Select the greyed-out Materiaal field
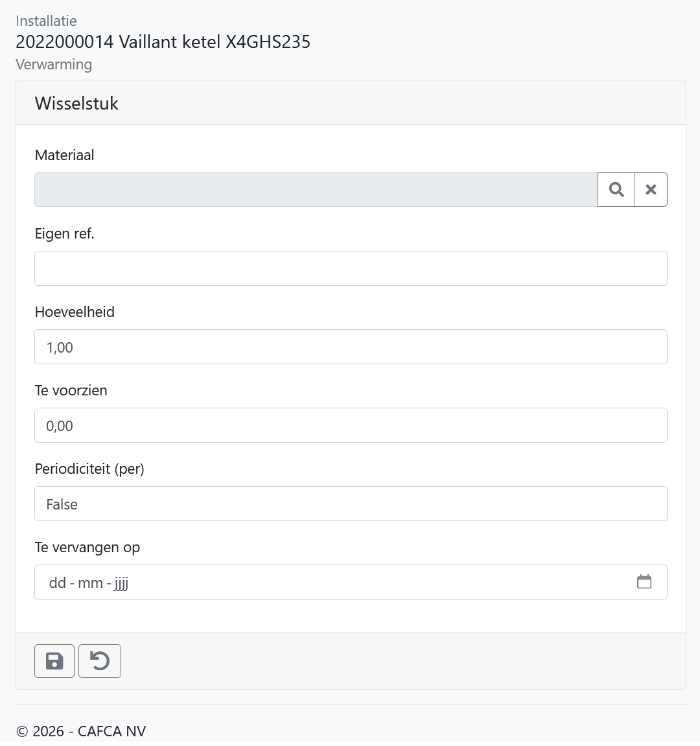 (x=316, y=189)
